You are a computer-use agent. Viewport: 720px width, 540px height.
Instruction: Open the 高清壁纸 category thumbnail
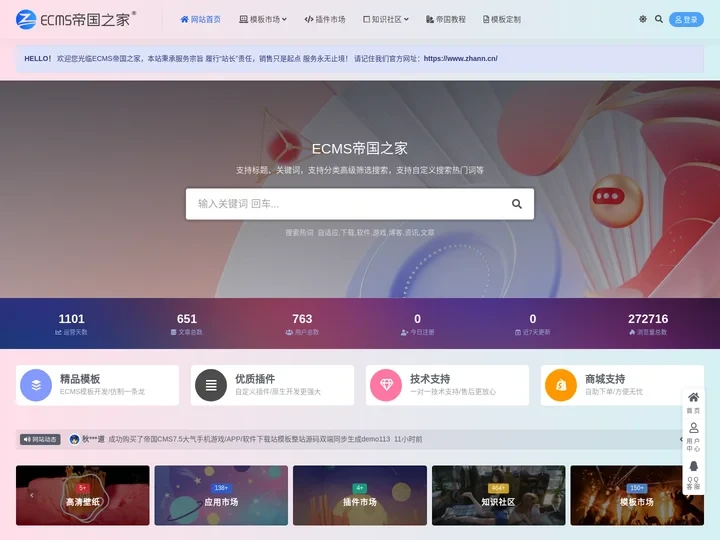coord(83,495)
